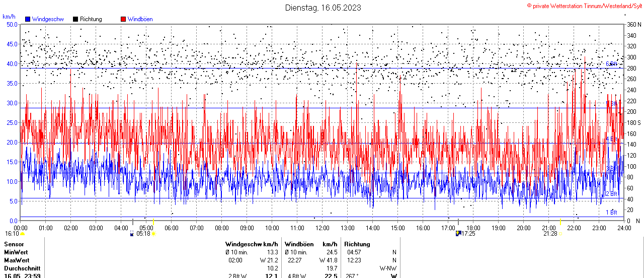Click the average gust value 19.7

pos(332,268)
